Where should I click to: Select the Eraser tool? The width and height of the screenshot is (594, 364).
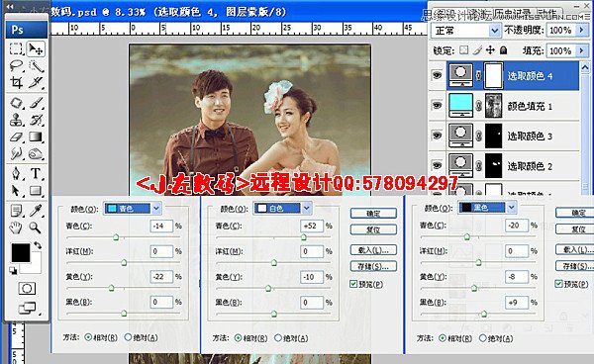pos(16,136)
